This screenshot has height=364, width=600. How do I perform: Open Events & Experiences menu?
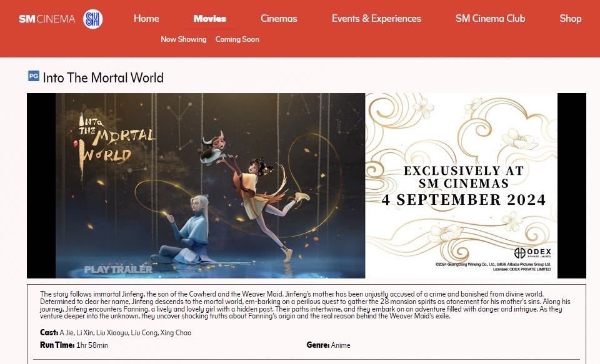point(376,18)
